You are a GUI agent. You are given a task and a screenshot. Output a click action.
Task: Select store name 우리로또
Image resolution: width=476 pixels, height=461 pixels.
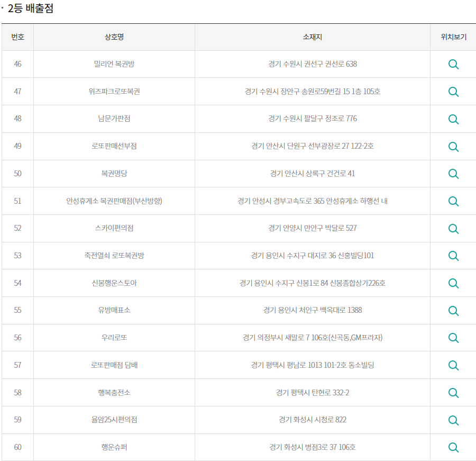click(114, 338)
